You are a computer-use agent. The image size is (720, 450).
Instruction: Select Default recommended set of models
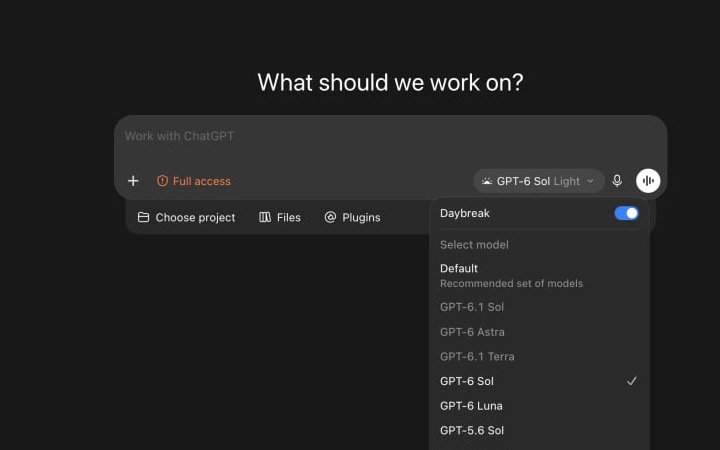pyautogui.click(x=539, y=276)
